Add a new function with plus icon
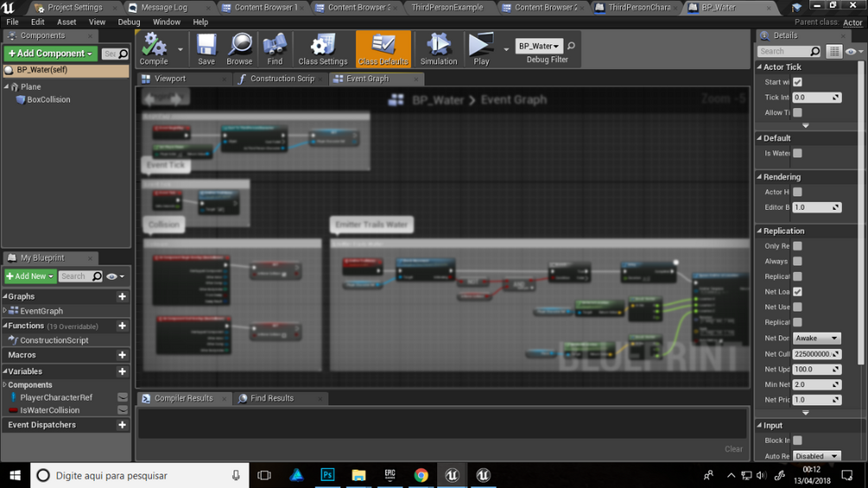This screenshot has height=488, width=868. pyautogui.click(x=123, y=326)
